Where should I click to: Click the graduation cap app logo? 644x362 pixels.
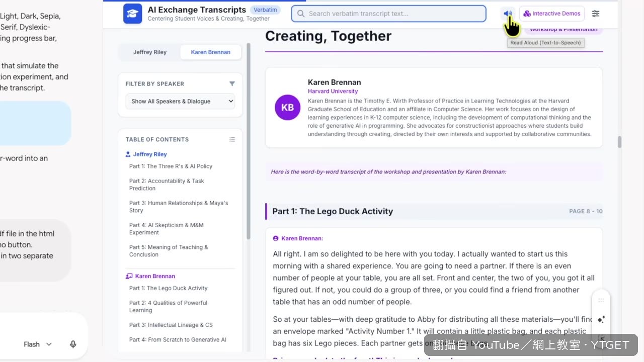132,14
